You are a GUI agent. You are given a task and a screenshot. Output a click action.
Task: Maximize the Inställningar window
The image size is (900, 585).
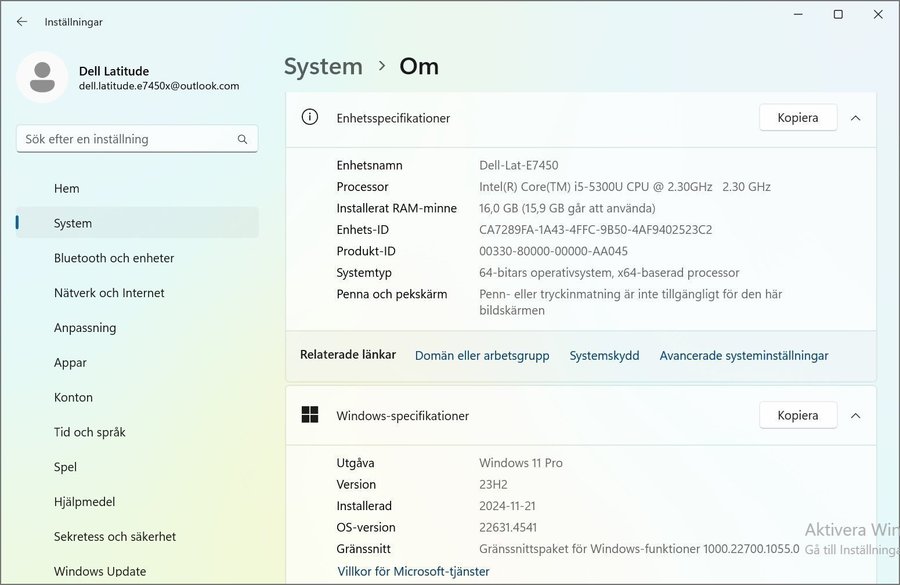838,14
